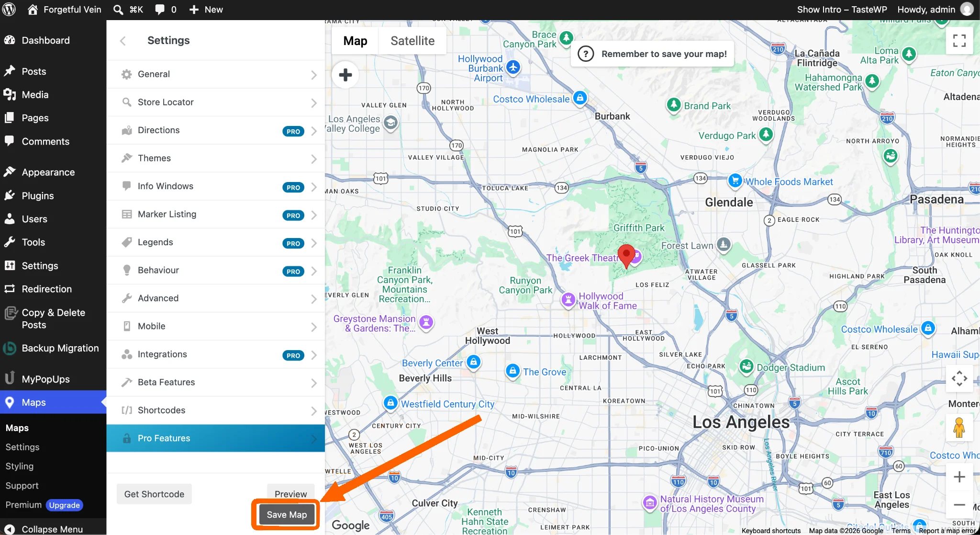This screenshot has width=980, height=535.
Task: Click the question mark help icon
Action: point(586,54)
